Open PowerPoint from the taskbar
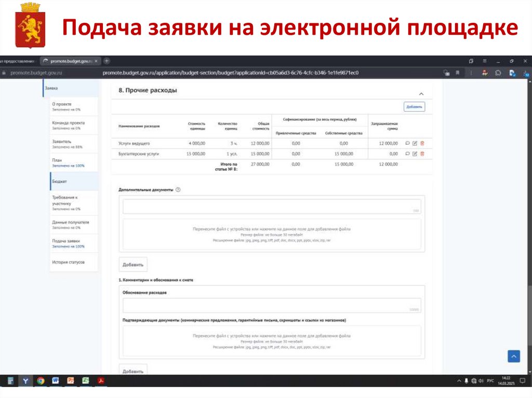532x398 pixels. click(71, 381)
